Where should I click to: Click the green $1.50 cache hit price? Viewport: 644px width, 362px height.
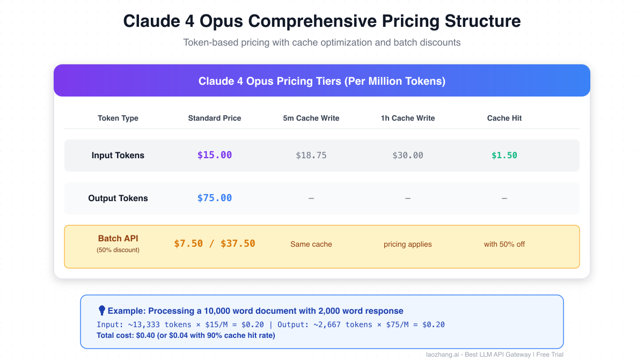click(504, 156)
